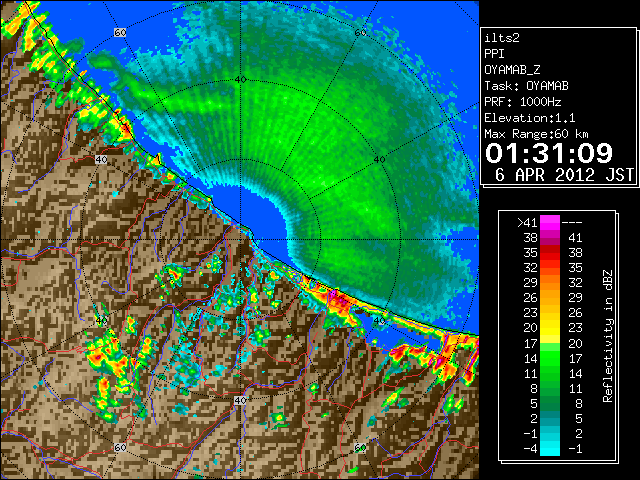Click the Elevation:1.1 text
Image resolution: width=640 pixels, height=480 pixels.
click(530, 118)
